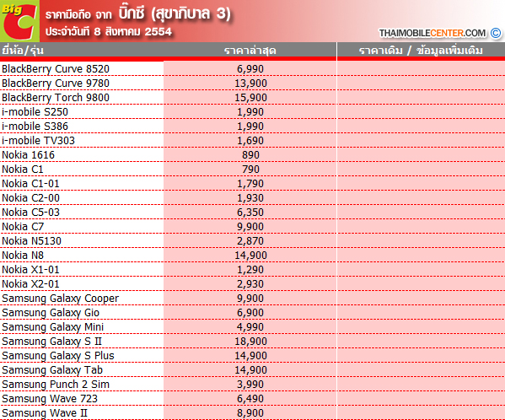505x420 pixels.
Task: Click the ยี่ห้อ/รุ่น column header
Action: point(23,51)
